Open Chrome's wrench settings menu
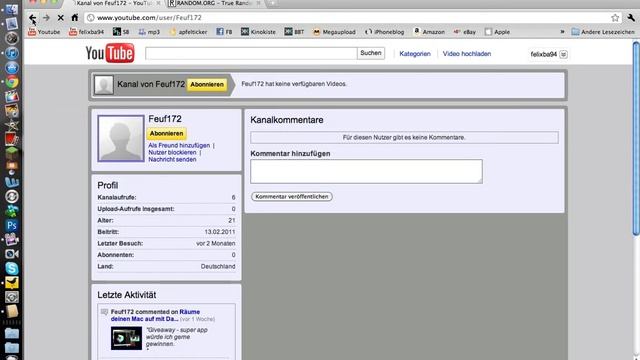Viewport: 640px width, 360px height. pos(631,18)
